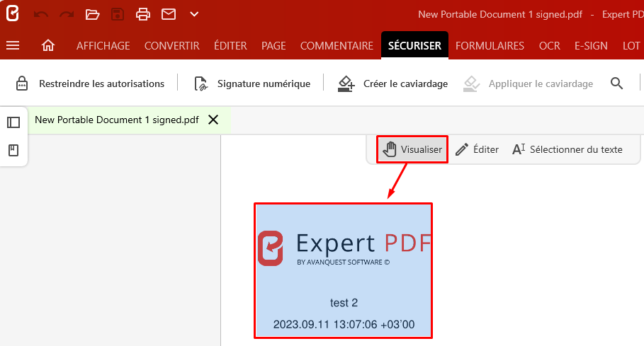This screenshot has height=346, width=644.
Task: Click the signature date 2023.09.11 13:07:06
Action: tap(344, 324)
